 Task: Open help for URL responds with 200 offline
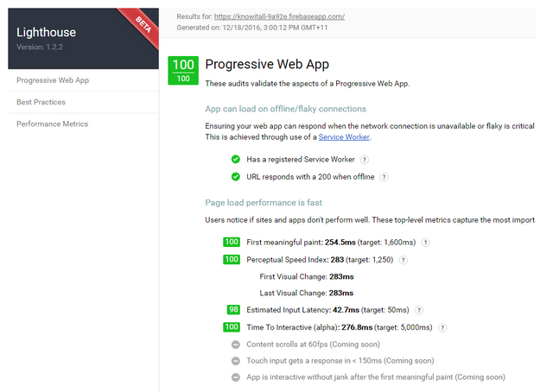click(384, 177)
